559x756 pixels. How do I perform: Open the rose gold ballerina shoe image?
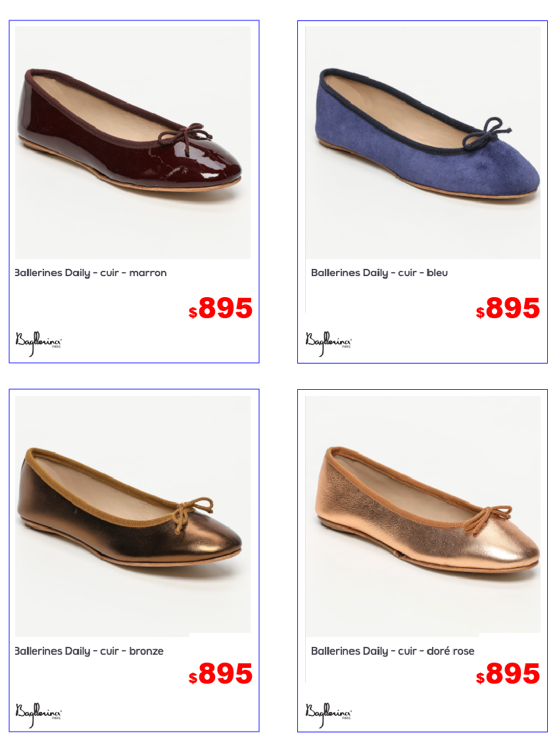[x=423, y=515]
